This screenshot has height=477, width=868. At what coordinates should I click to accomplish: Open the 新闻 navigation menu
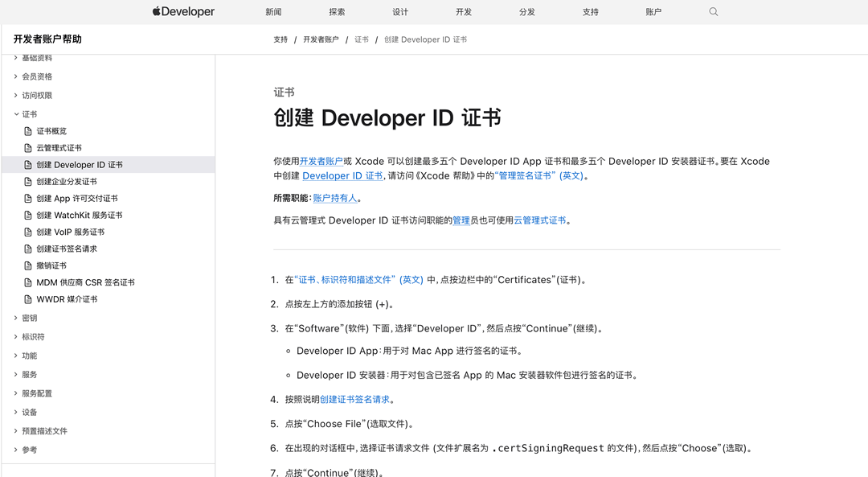(273, 11)
